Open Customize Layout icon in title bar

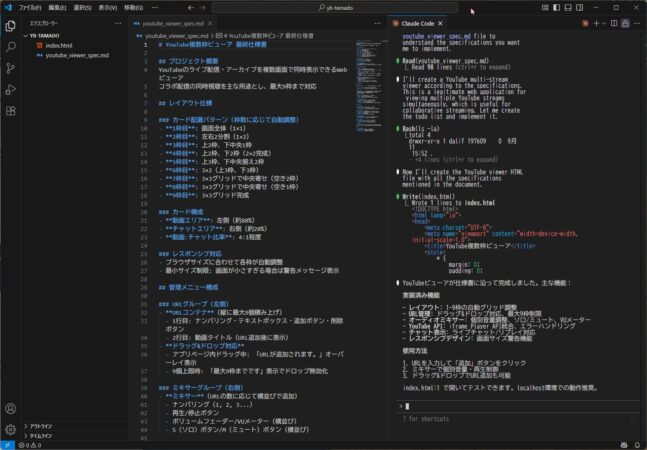pos(545,7)
